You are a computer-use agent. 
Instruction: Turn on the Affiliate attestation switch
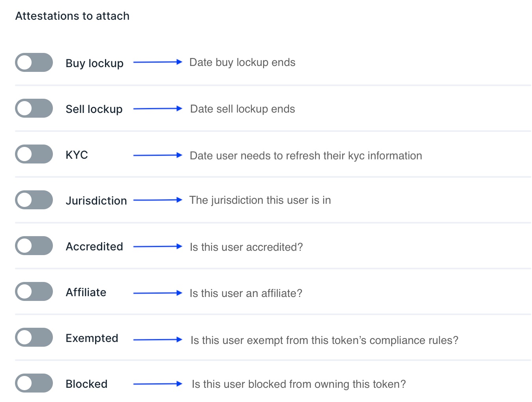(34, 291)
